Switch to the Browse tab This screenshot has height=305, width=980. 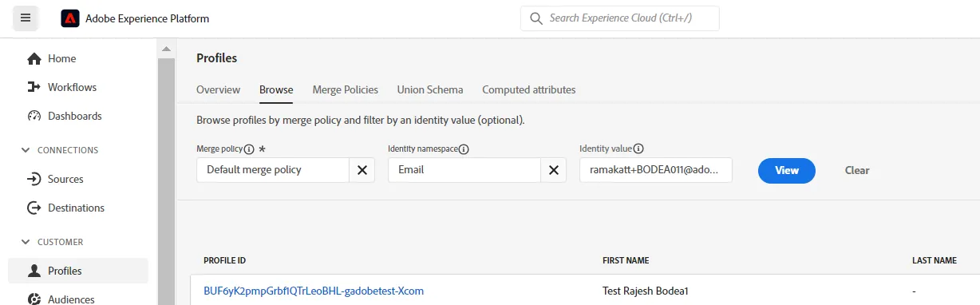[276, 89]
